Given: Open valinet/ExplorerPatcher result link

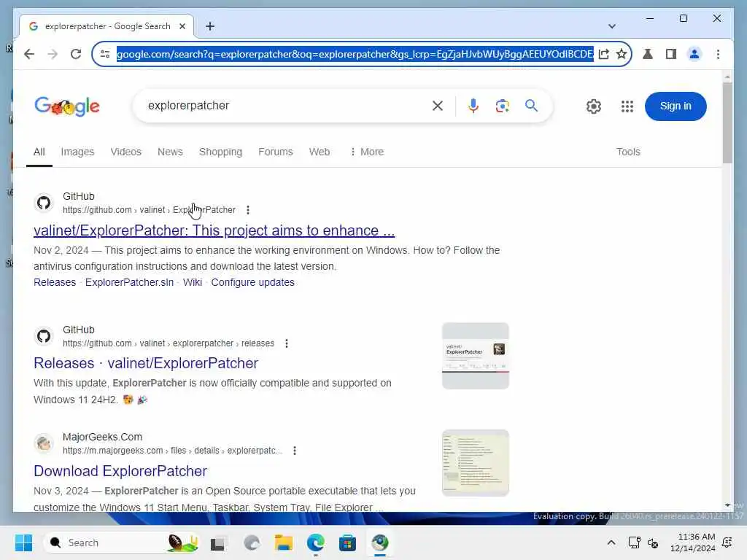Looking at the screenshot, I should [214, 230].
